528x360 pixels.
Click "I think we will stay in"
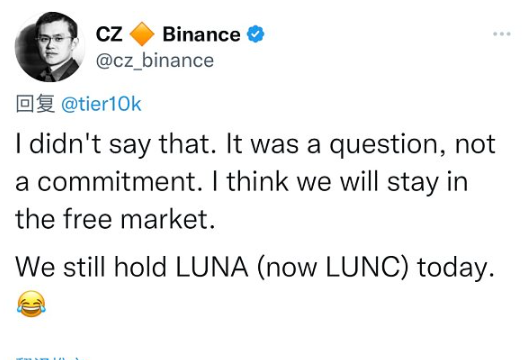coord(340,182)
